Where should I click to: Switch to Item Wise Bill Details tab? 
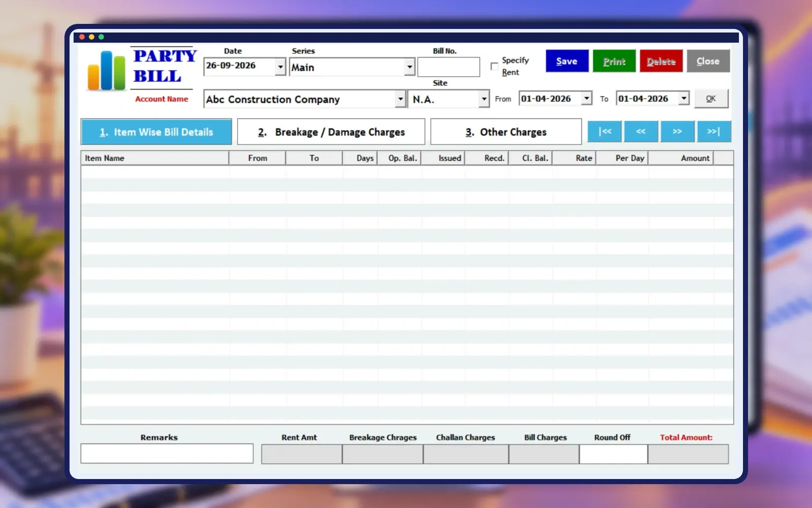(156, 132)
